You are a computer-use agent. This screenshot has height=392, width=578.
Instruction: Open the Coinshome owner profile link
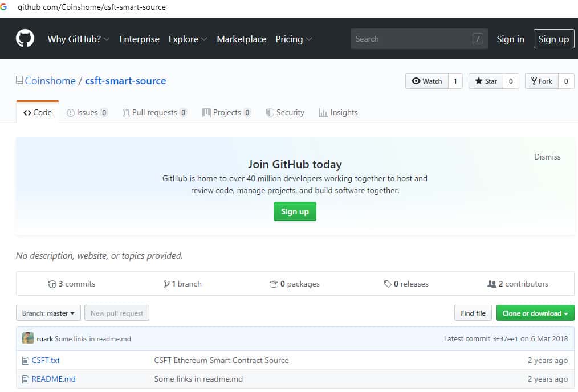click(x=50, y=81)
